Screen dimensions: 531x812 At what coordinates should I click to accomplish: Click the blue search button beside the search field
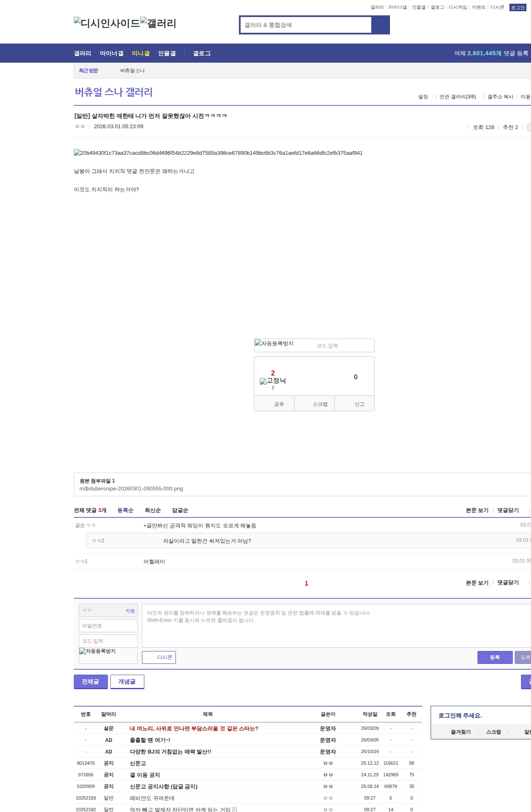(x=380, y=25)
